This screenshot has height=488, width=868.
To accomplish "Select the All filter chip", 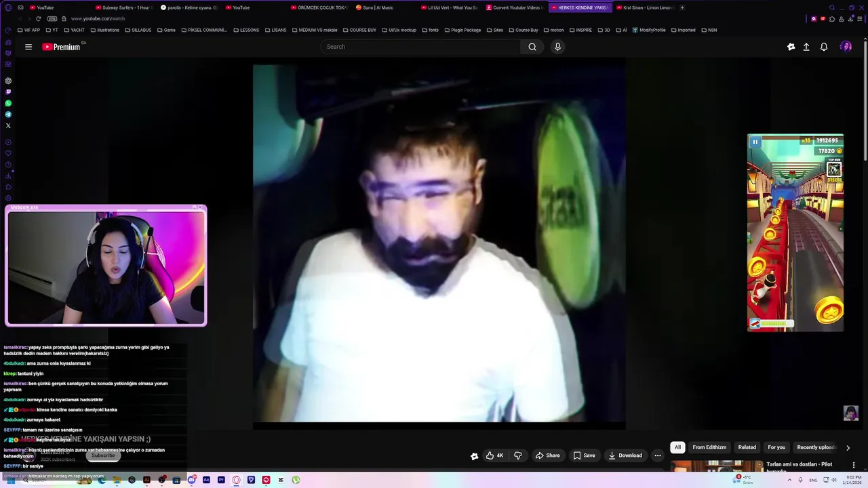I will (x=677, y=447).
